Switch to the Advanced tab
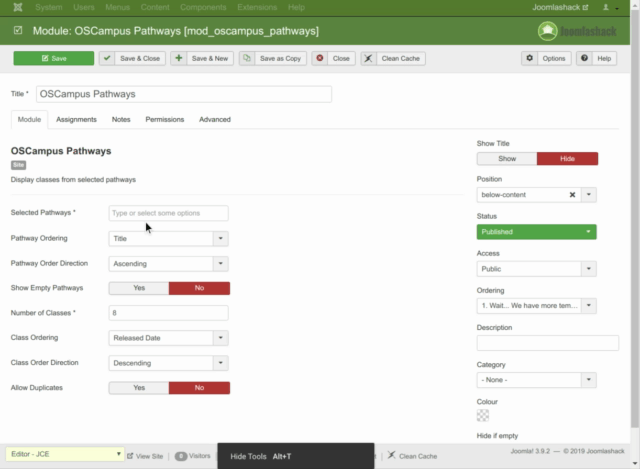Screen dimensions: 640x469 [215, 120]
